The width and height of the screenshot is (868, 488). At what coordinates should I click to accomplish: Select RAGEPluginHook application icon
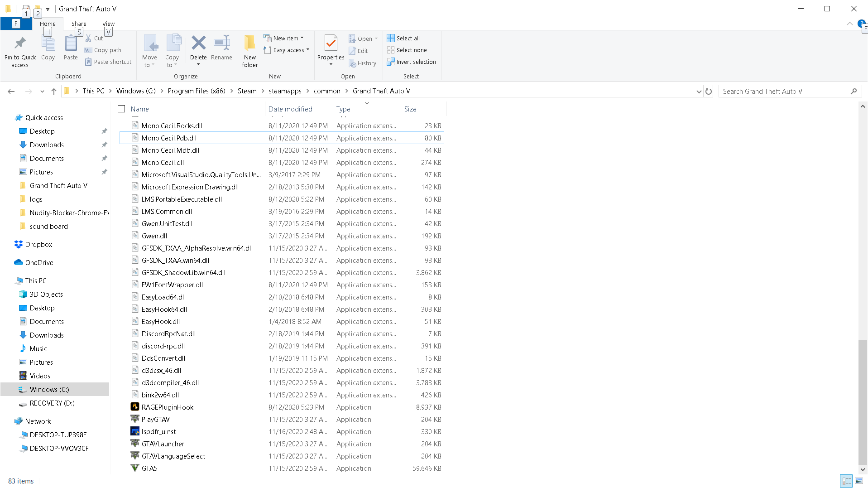pyautogui.click(x=134, y=406)
